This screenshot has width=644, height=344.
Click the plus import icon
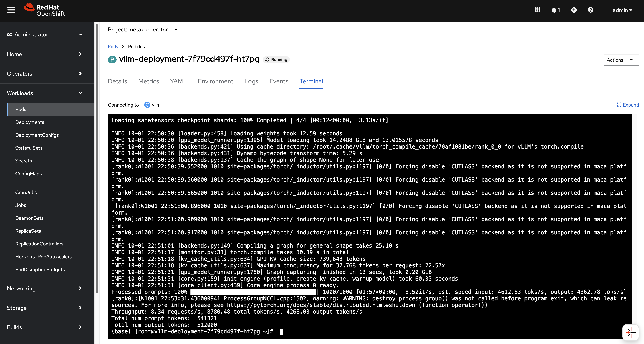click(574, 10)
